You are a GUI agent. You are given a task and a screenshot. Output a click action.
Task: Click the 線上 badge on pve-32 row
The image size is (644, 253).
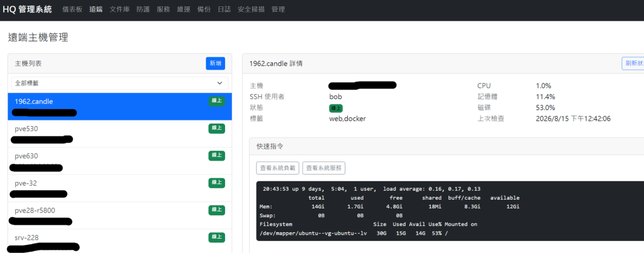[x=216, y=183]
